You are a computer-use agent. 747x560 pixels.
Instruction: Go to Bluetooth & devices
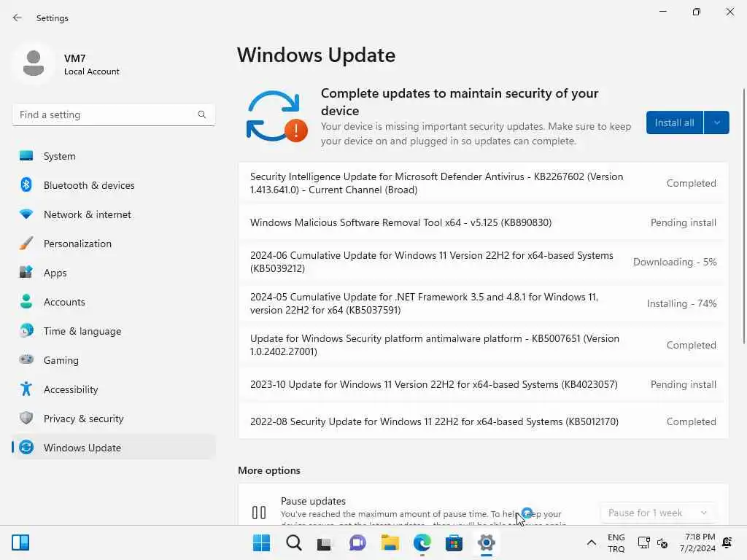[x=114, y=184]
